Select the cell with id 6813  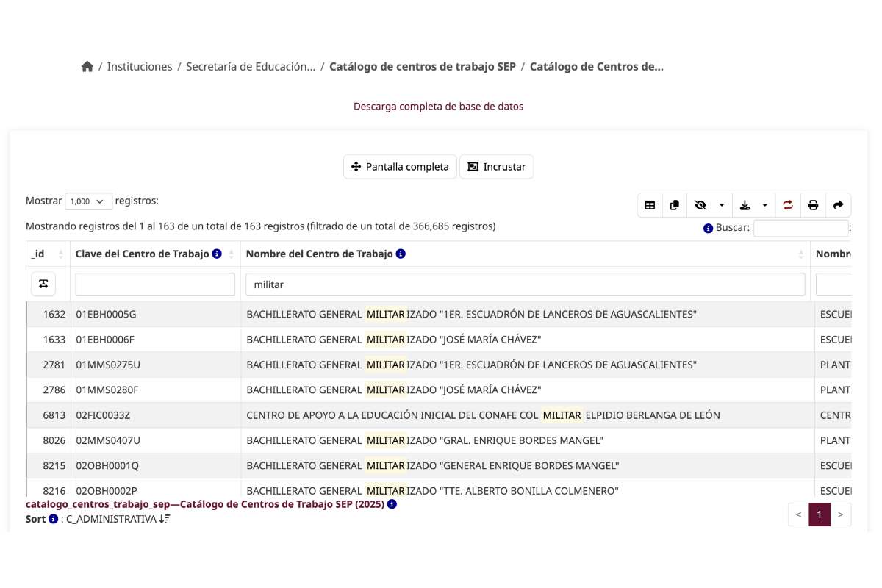coord(49,415)
